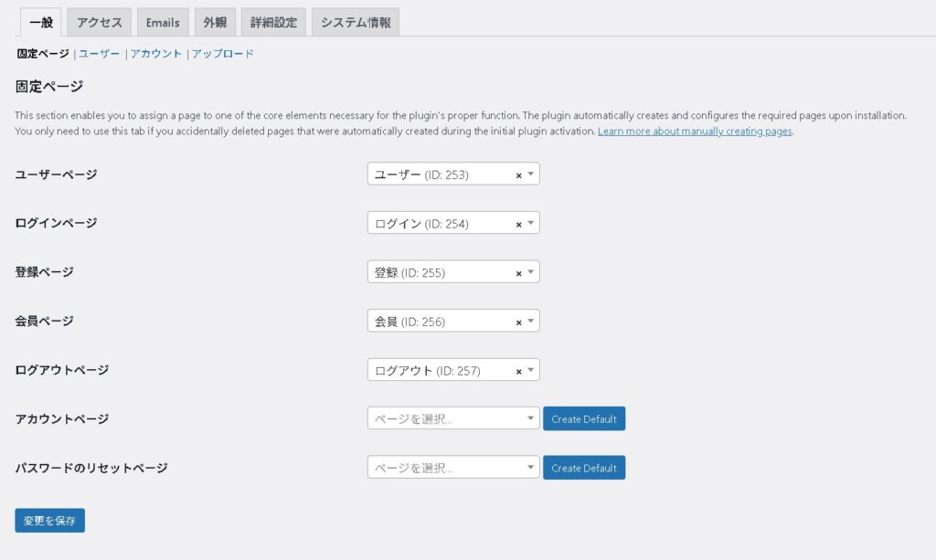Clear the 会員 (ID: 256) selection with ×
The width and height of the screenshot is (936, 560).
pyautogui.click(x=518, y=322)
